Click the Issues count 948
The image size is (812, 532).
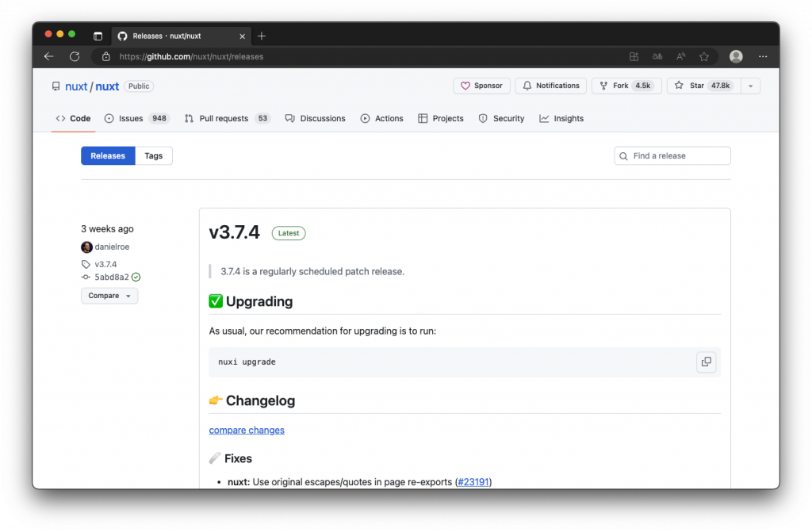coord(159,119)
